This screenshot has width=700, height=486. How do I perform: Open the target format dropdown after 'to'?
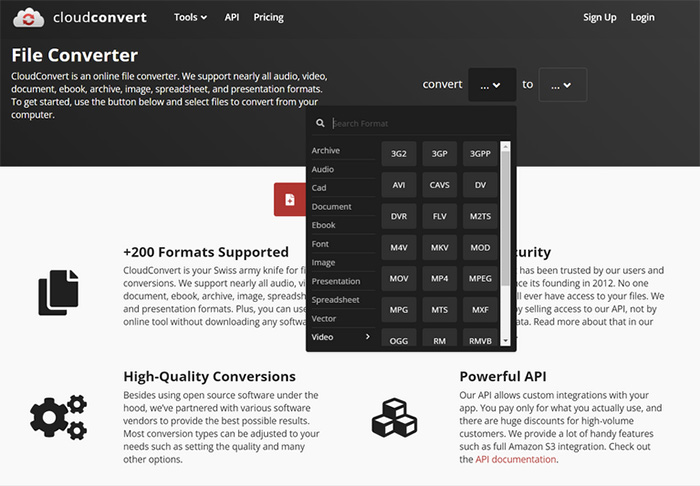(562, 85)
